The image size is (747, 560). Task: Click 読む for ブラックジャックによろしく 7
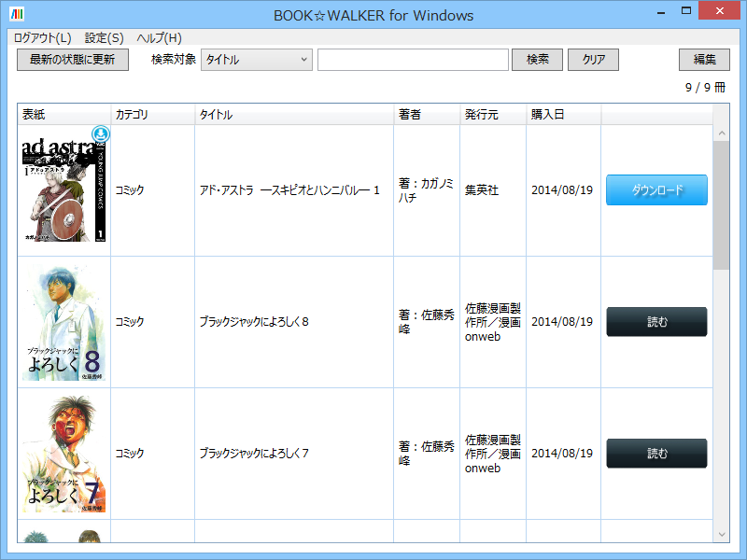[x=656, y=454]
